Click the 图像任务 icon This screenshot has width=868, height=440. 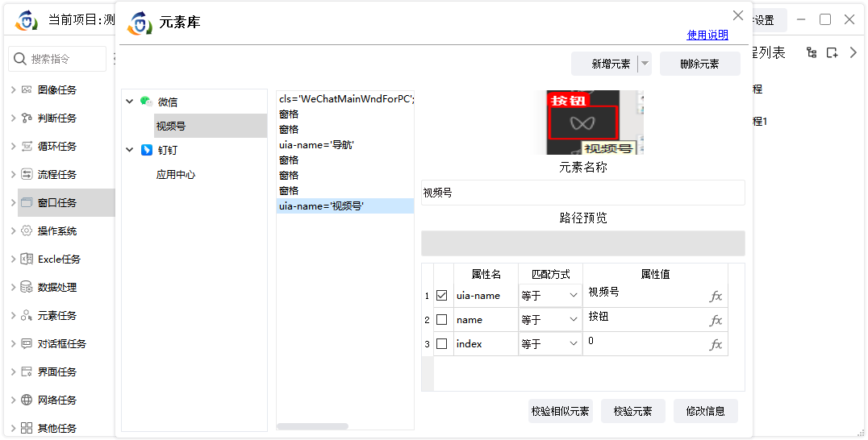click(x=27, y=89)
